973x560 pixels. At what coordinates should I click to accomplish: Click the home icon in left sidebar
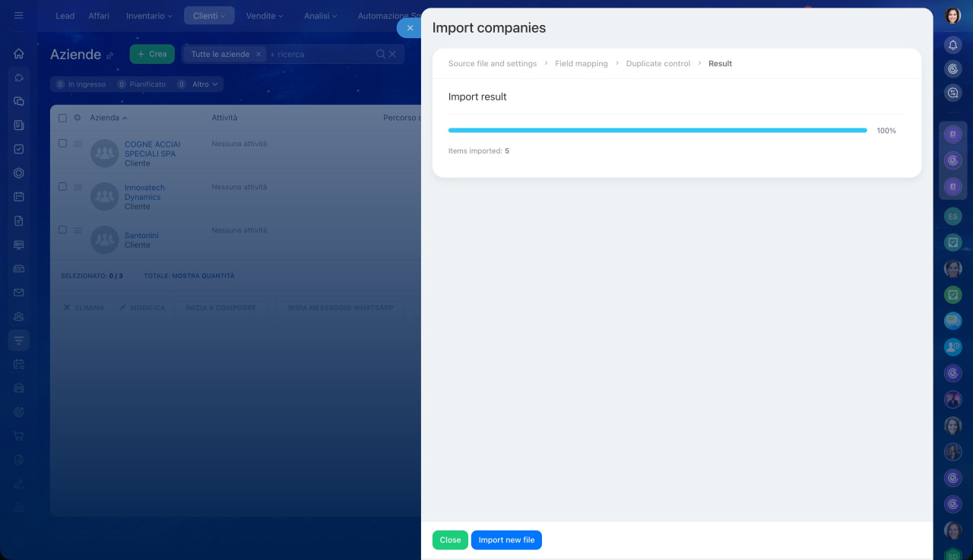point(19,54)
